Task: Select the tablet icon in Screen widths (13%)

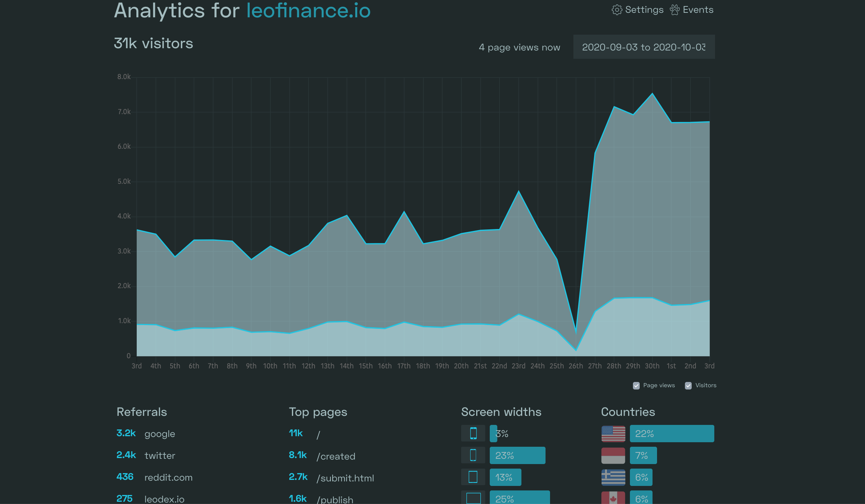Action: tap(473, 477)
